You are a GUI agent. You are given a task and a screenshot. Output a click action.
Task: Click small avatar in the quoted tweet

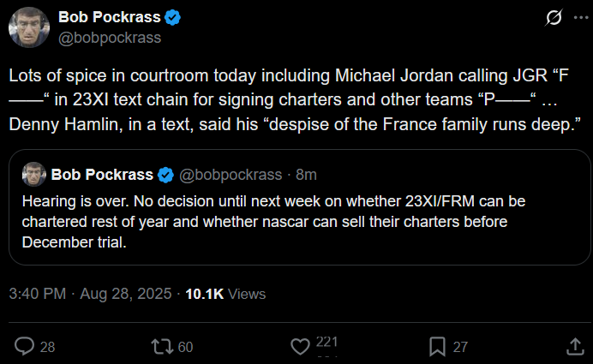[33, 174]
